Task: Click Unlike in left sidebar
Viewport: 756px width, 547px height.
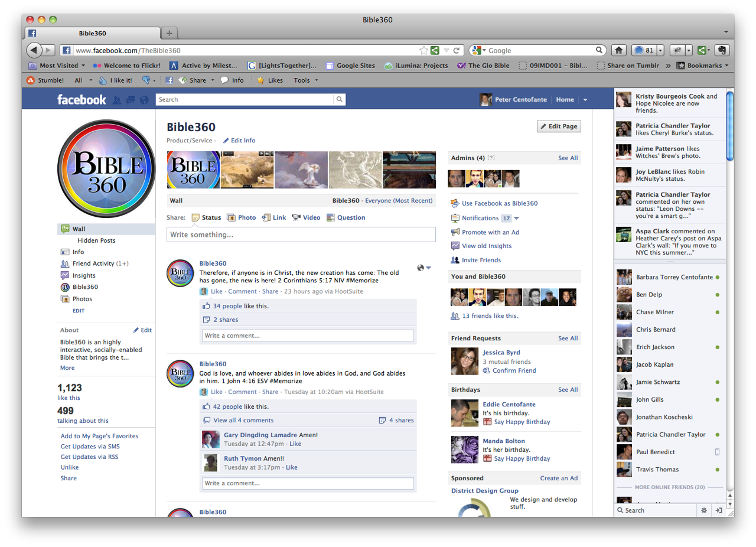Action: 70,468
